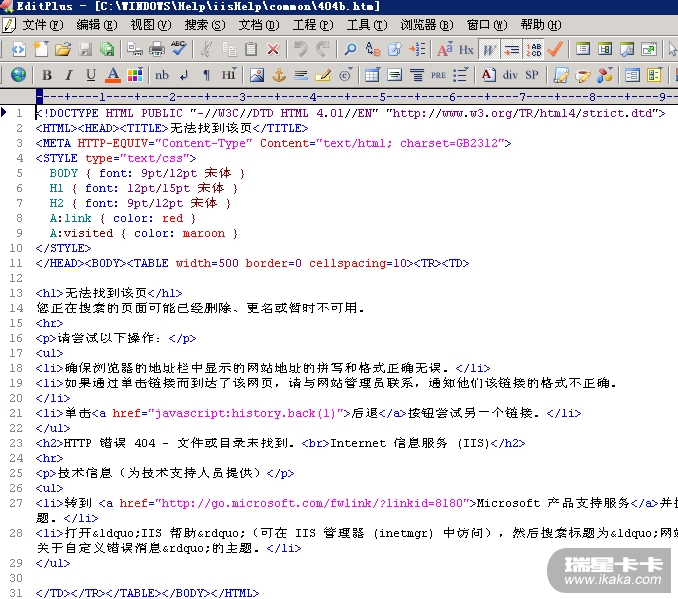
Task: Click the div tag button
Action: tap(510, 75)
